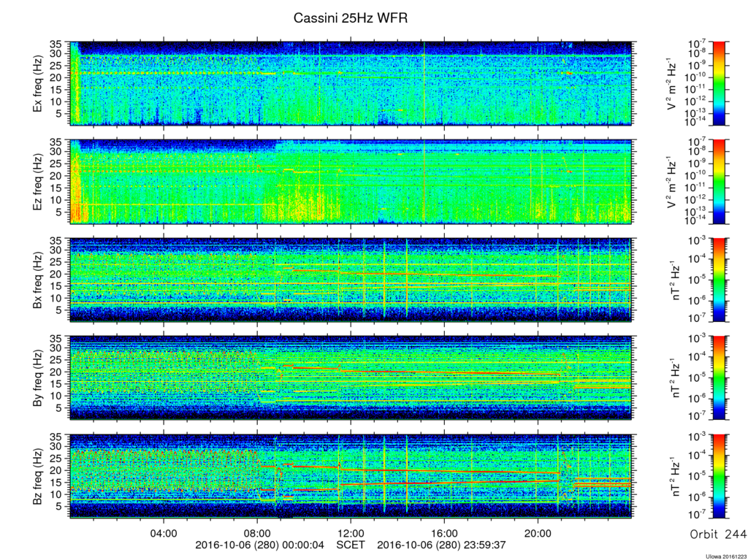The height and width of the screenshot is (560, 748).
Task: Select the "By freq (Hz)" axis label
Action: pos(38,378)
